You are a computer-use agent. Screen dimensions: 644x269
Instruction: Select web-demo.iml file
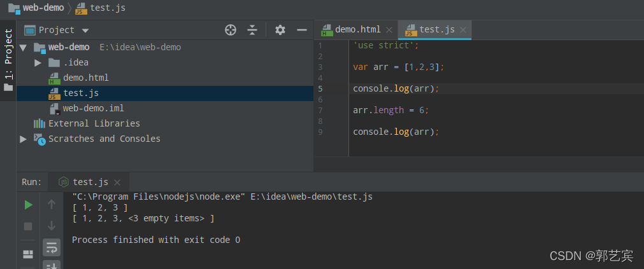[x=93, y=108]
